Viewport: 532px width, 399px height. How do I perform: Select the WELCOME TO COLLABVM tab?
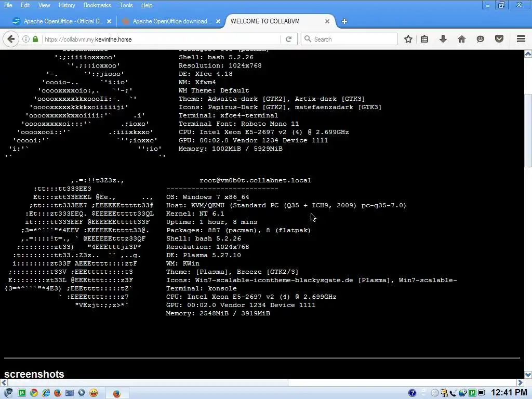pos(280,21)
